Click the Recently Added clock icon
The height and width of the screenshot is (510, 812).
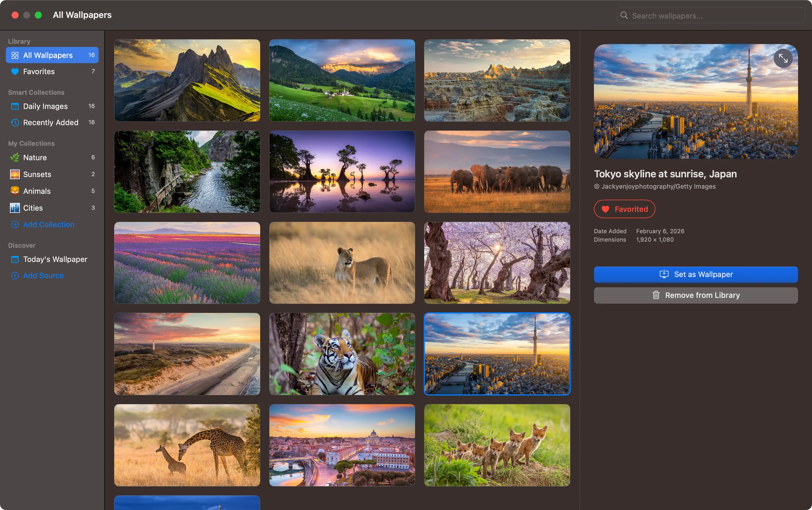pos(15,123)
